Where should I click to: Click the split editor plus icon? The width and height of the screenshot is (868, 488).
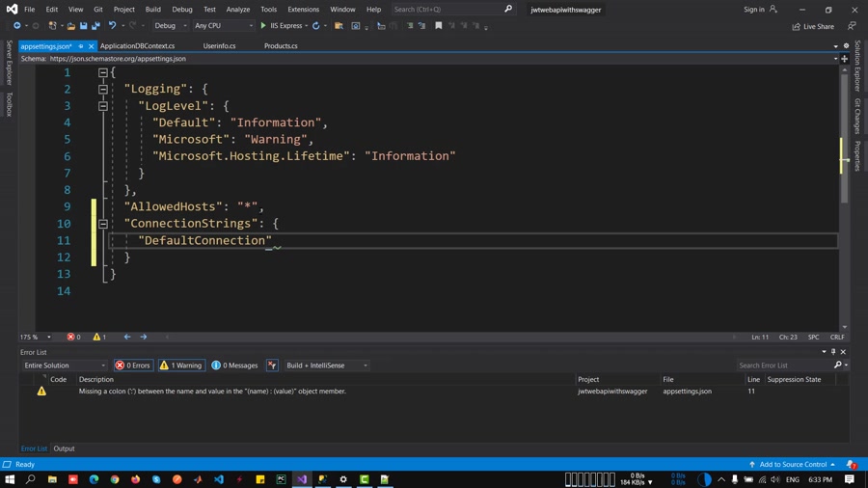click(x=844, y=58)
